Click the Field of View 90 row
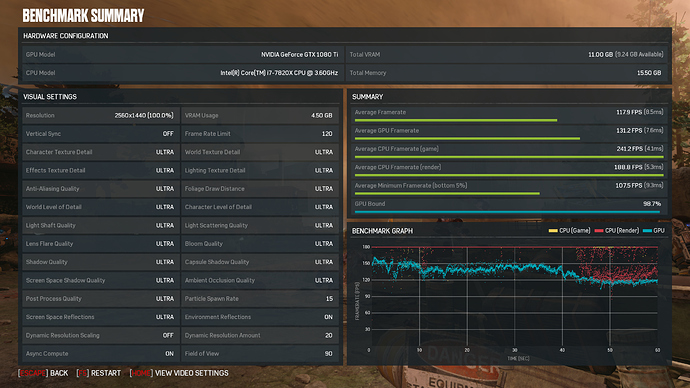This screenshot has height=388, width=690. coord(260,354)
